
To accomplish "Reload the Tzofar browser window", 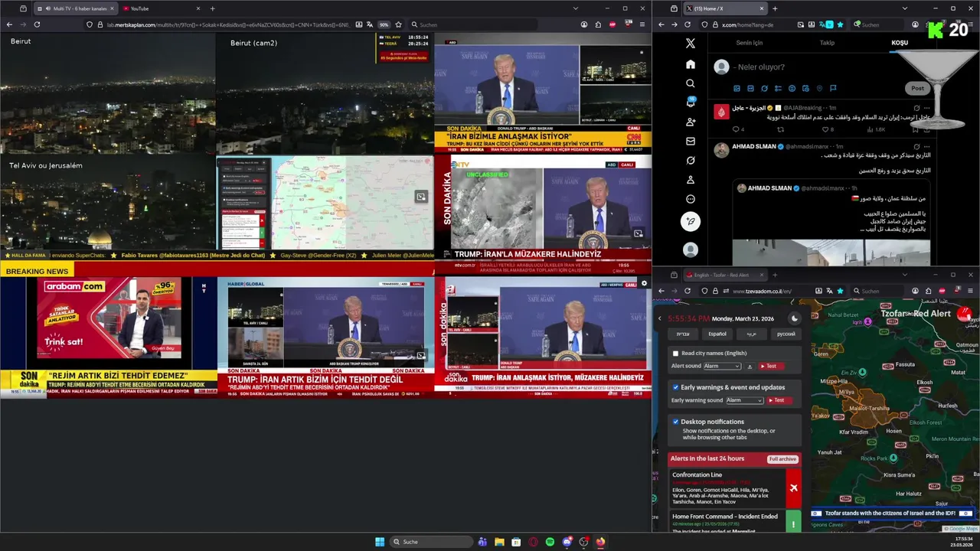I will [688, 291].
